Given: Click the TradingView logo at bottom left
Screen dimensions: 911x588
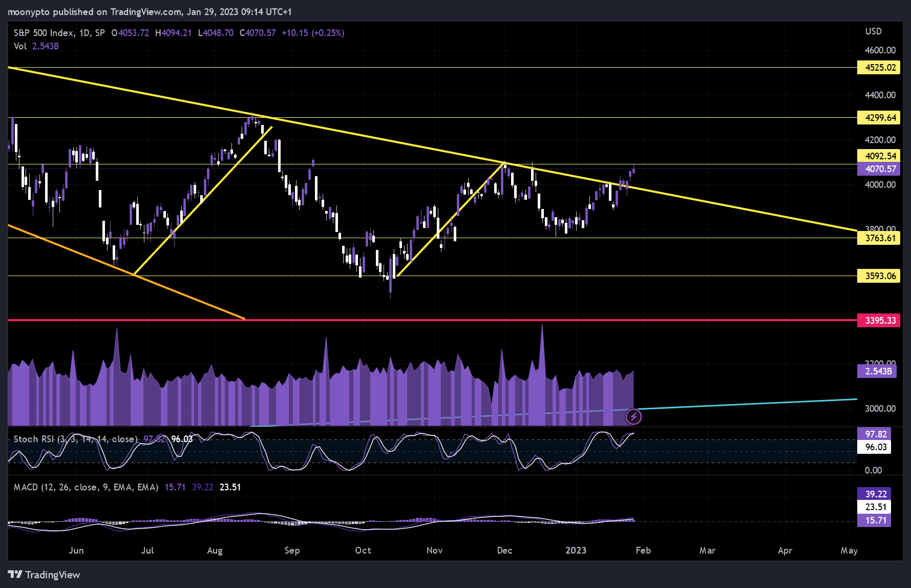Looking at the screenshot, I should (x=44, y=575).
